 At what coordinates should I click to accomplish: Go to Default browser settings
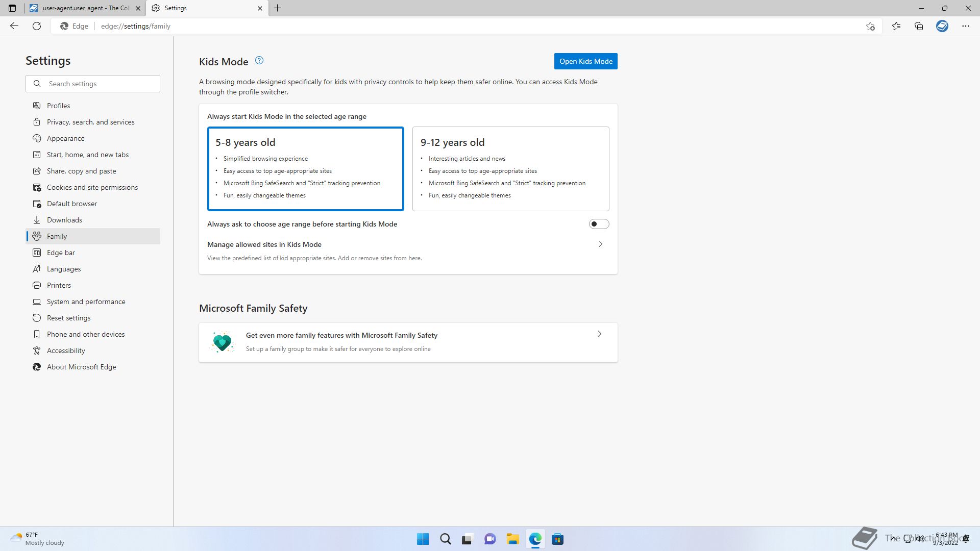[x=93, y=204]
